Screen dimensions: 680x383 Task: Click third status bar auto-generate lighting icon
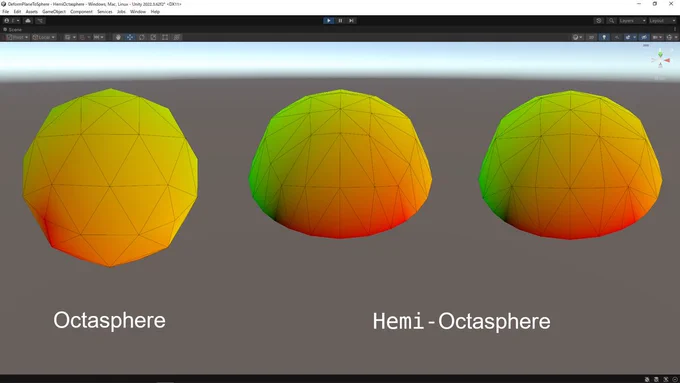click(666, 379)
